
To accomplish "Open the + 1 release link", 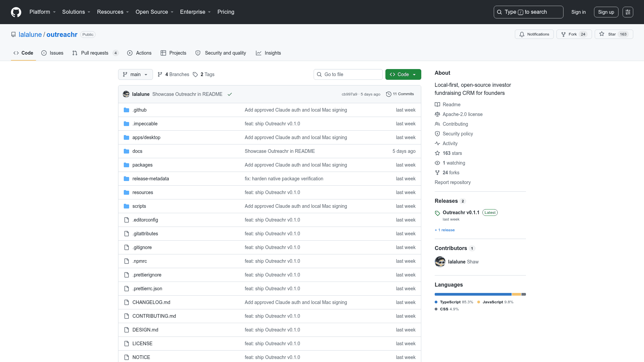I will tap(445, 230).
